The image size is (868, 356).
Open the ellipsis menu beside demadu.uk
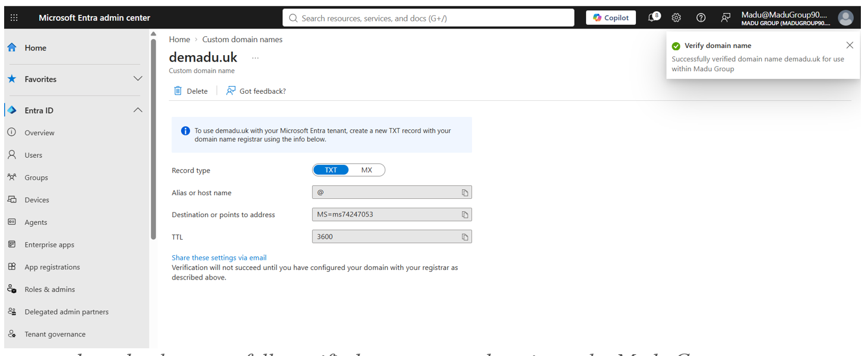255,58
